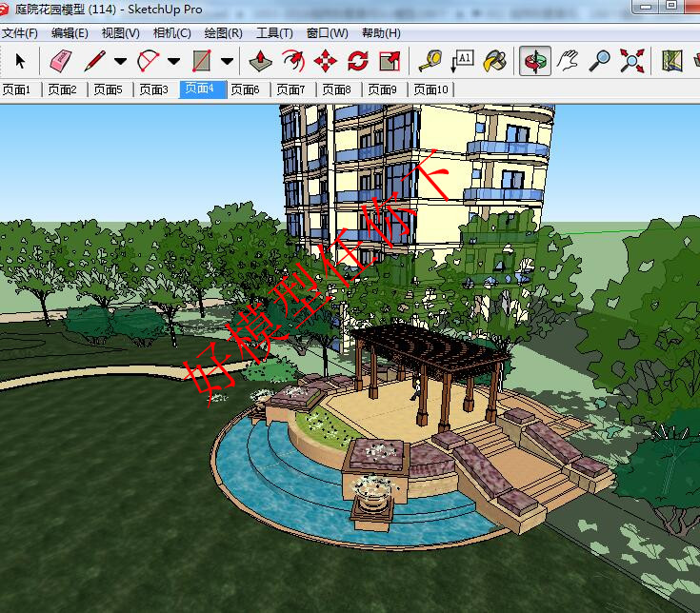The height and width of the screenshot is (613, 700).
Task: Switch to scene tab 页面3
Action: point(154,89)
